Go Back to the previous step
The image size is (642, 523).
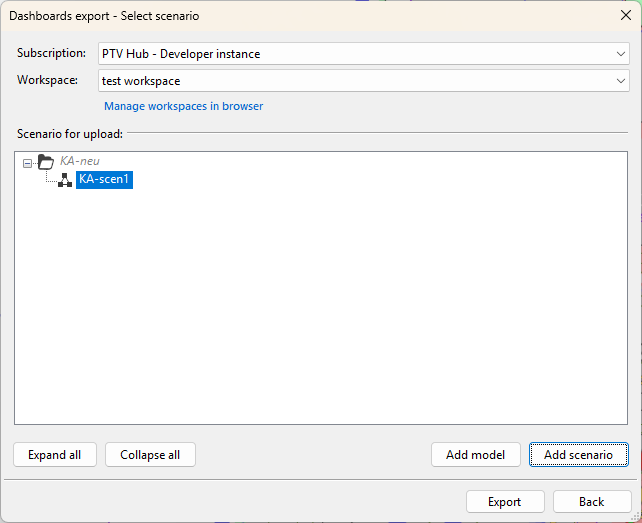tap(591, 502)
